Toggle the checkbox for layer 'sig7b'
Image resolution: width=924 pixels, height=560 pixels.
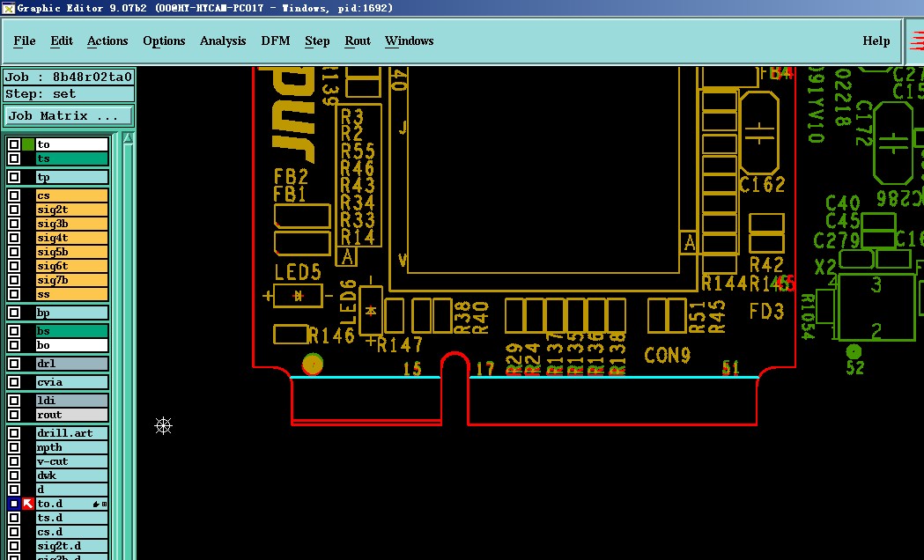coord(13,280)
